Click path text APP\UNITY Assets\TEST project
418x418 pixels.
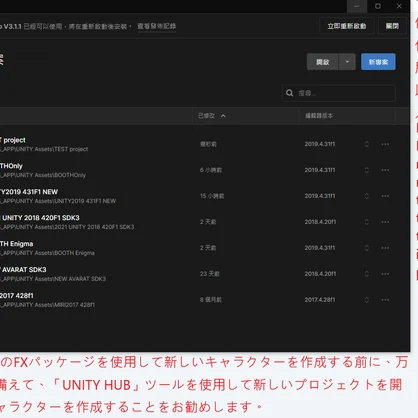point(45,149)
